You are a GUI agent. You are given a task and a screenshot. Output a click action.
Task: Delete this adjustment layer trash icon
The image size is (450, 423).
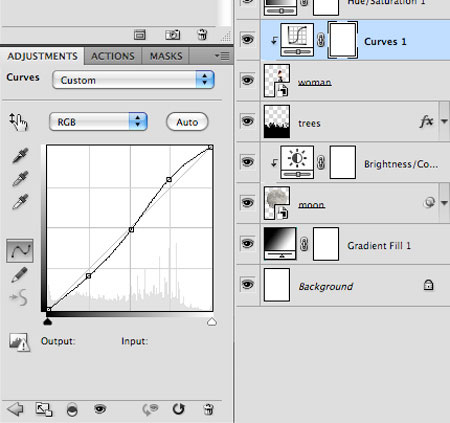pos(208,409)
